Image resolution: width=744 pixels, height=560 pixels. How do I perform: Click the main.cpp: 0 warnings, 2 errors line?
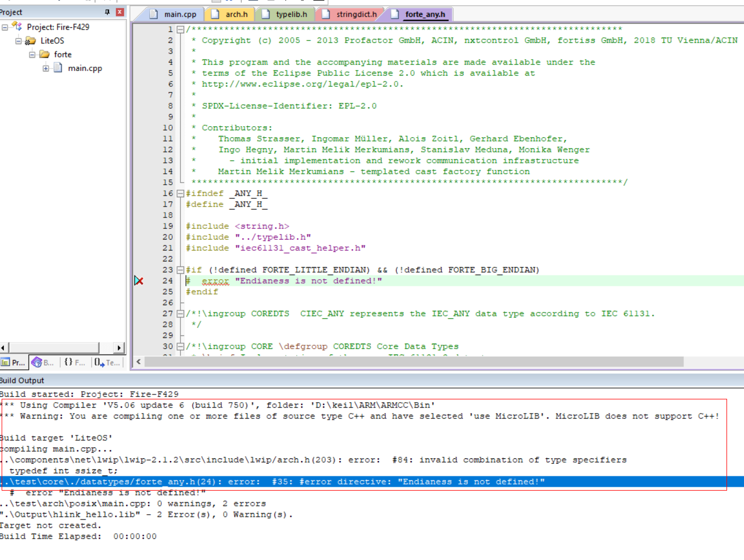point(133,504)
